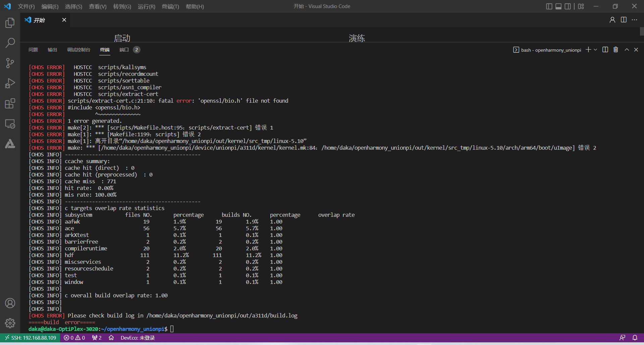Open the Search view in activity bar
The width and height of the screenshot is (644, 345).
[x=10, y=43]
